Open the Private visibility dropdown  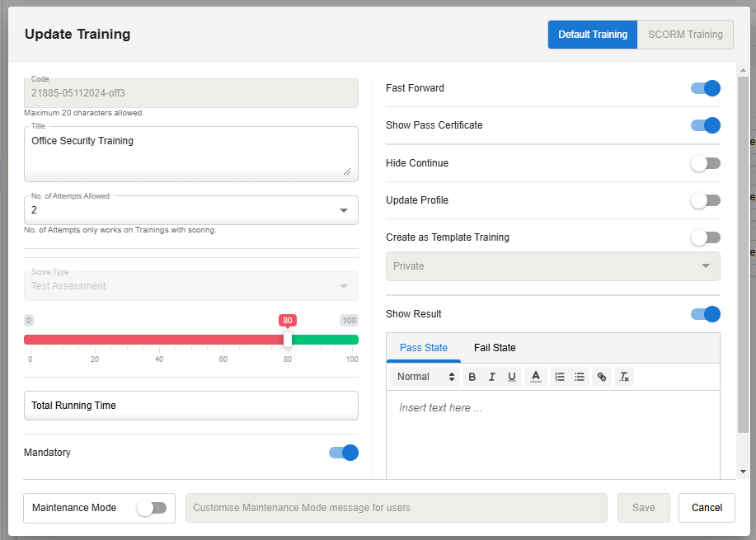[552, 266]
